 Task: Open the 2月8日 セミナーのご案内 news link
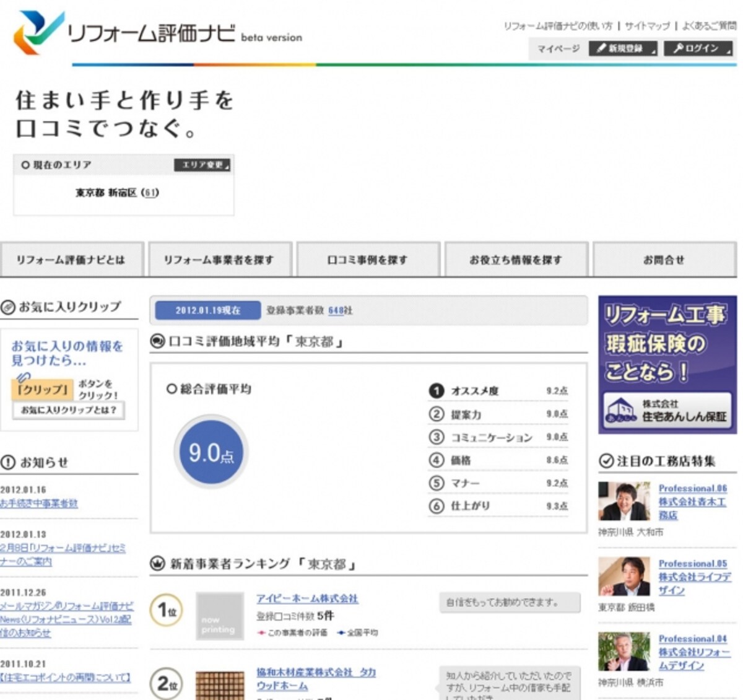tap(63, 555)
